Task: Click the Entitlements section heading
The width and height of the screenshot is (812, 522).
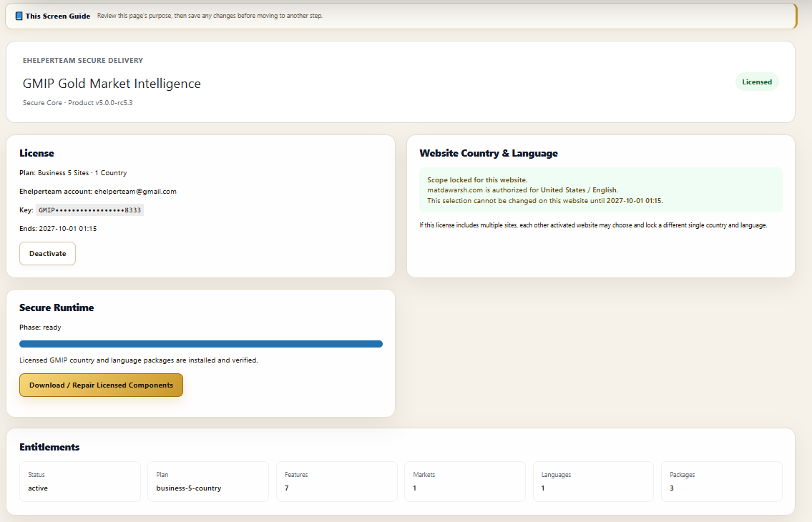Action: (x=49, y=447)
